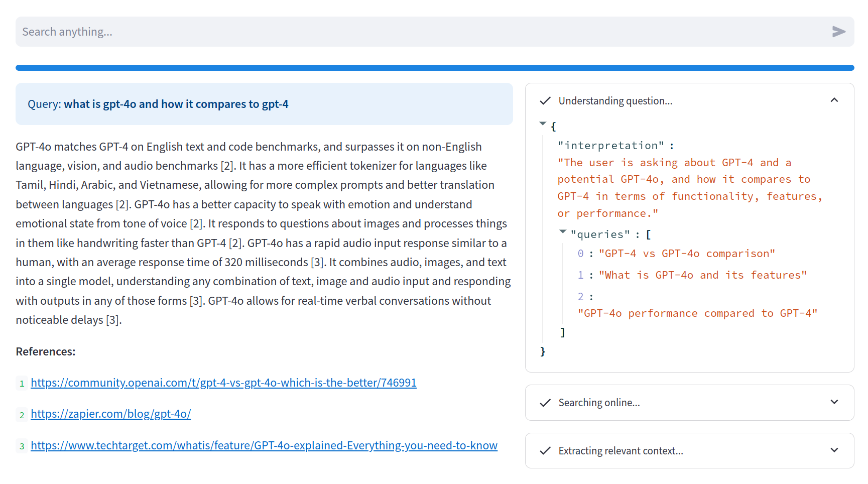This screenshot has width=868, height=484.
Task: Click the send arrow icon in search bar
Action: (x=838, y=32)
